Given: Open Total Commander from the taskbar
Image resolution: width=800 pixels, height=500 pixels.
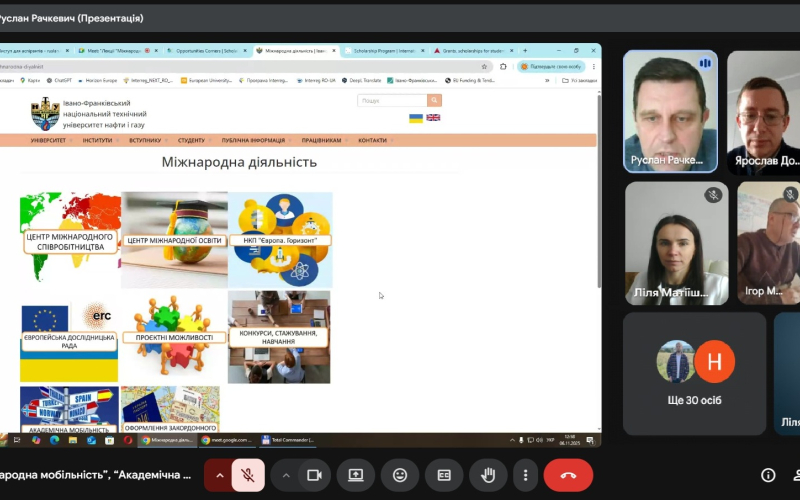Looking at the screenshot, I should point(289,439).
